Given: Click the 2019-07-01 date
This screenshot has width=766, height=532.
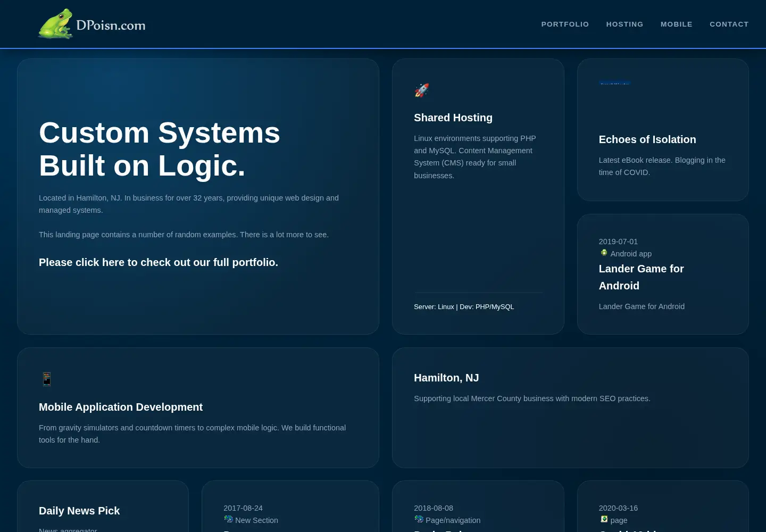Looking at the screenshot, I should point(618,242).
